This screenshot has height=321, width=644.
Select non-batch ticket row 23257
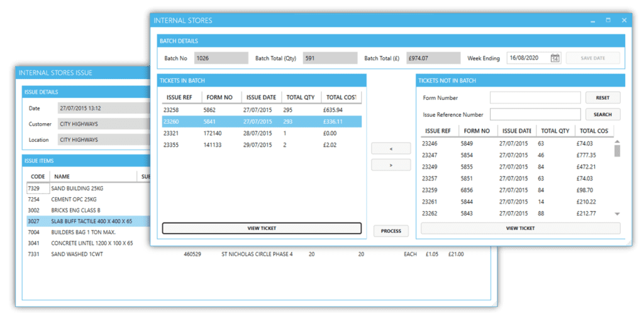(518, 178)
